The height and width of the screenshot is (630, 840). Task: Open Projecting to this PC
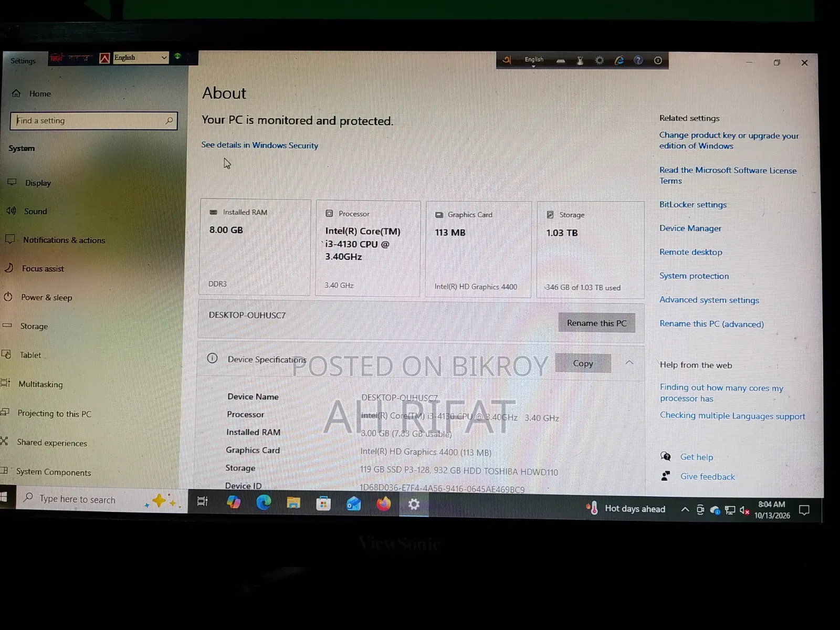point(46,413)
